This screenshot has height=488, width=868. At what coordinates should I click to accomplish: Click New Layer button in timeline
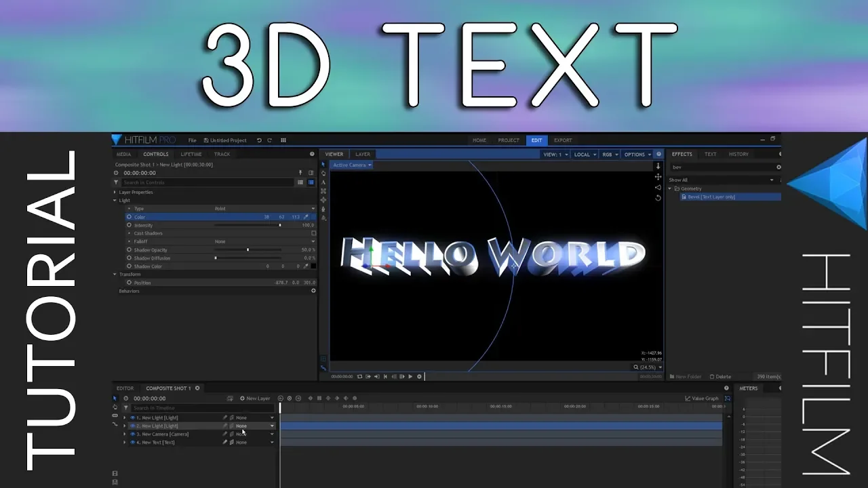pos(255,399)
